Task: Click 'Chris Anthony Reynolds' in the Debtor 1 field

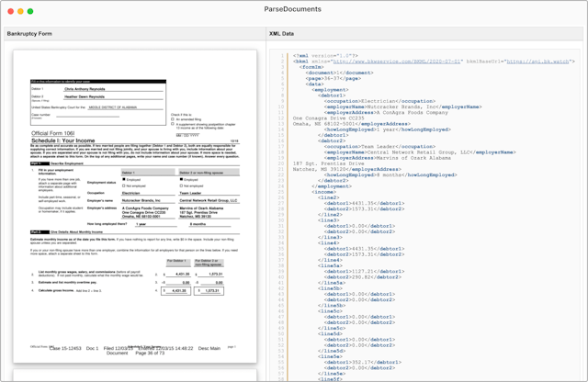Action: [85, 89]
